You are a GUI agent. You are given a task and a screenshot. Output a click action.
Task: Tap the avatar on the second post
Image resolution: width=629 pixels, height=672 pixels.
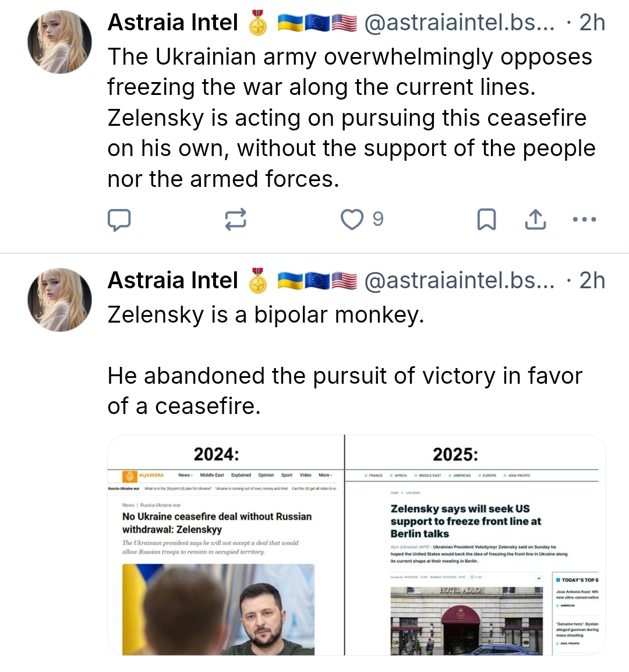coord(59,299)
